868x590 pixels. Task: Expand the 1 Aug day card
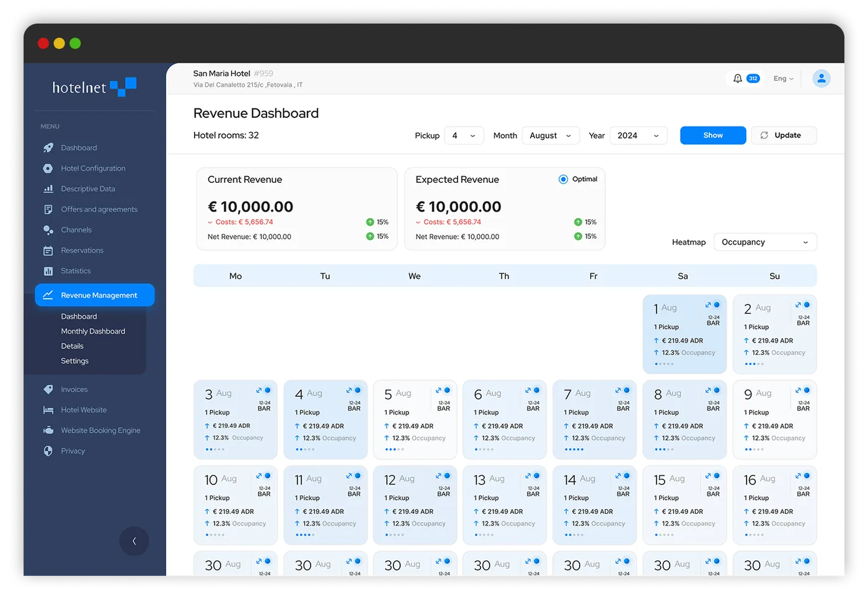(x=708, y=305)
